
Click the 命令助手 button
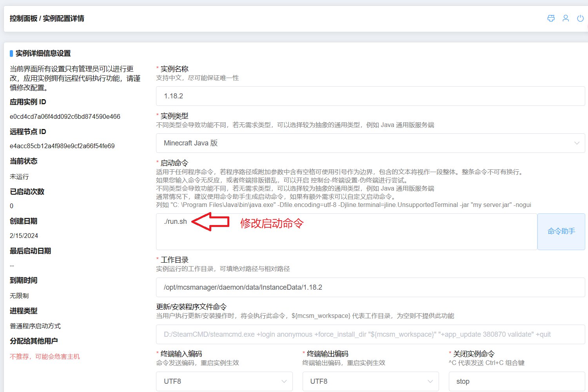pyautogui.click(x=561, y=231)
